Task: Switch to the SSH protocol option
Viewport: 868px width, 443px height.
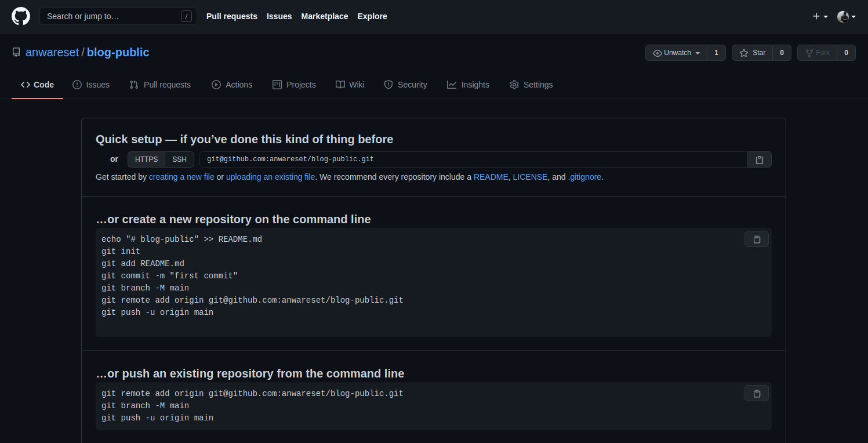Action: point(179,159)
